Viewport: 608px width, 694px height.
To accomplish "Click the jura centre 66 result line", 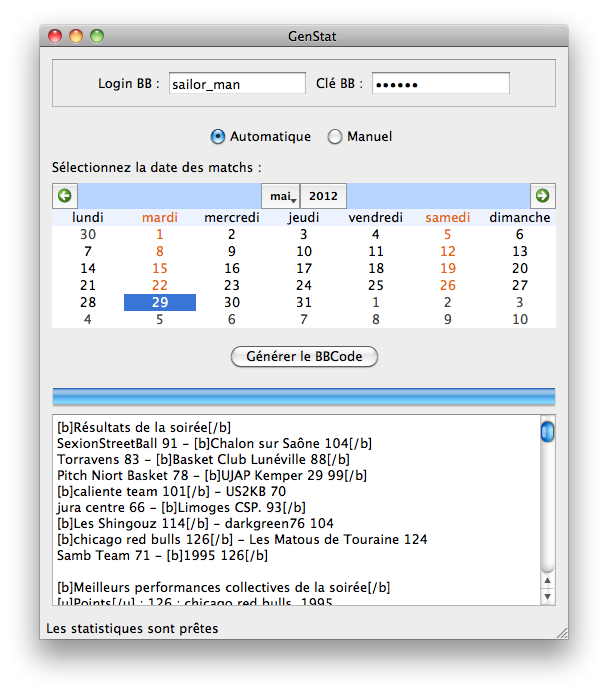I will click(181, 507).
